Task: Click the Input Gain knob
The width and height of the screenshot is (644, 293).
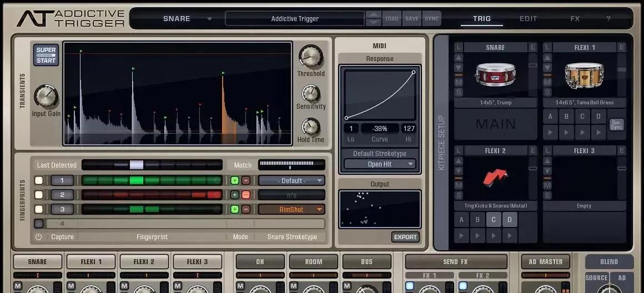Action: click(46, 97)
